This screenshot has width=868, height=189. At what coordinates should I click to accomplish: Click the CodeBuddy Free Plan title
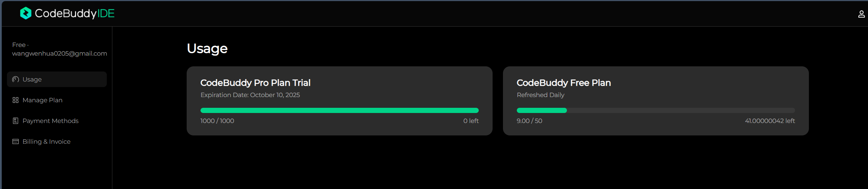[x=564, y=83]
